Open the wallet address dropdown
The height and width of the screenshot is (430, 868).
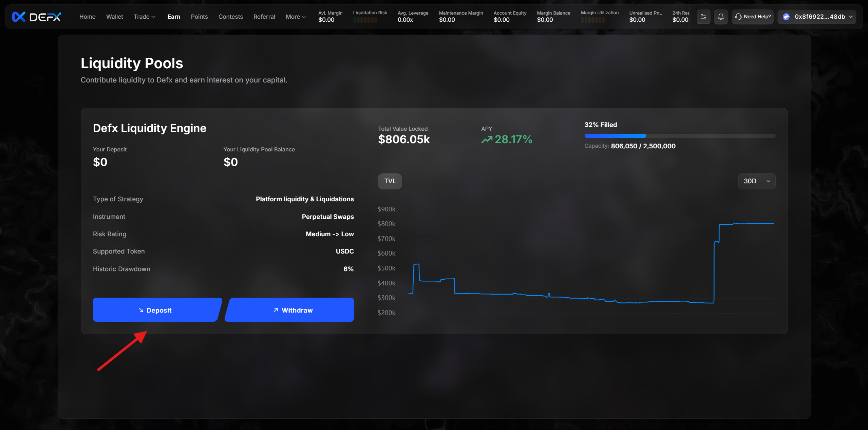tap(816, 17)
